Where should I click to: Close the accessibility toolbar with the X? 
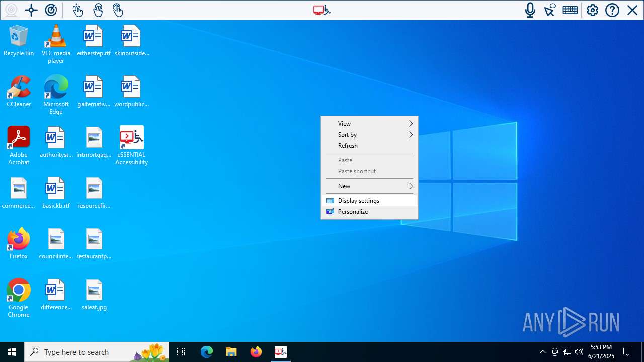click(632, 10)
